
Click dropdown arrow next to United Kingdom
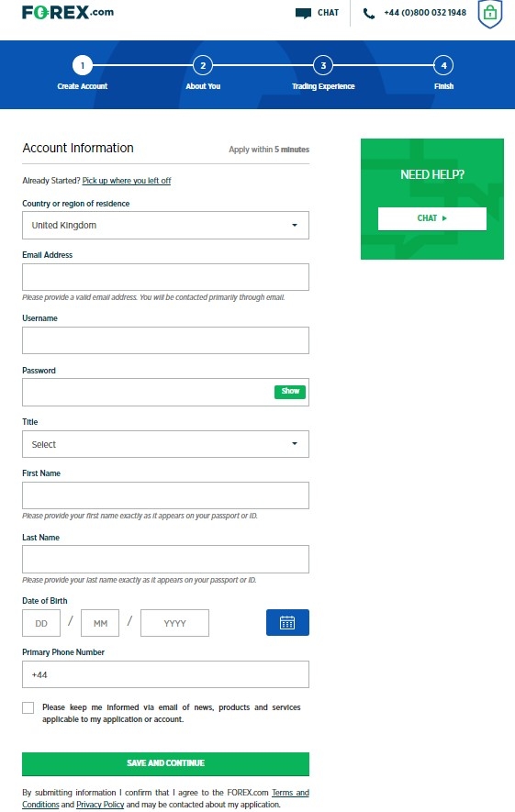(295, 226)
